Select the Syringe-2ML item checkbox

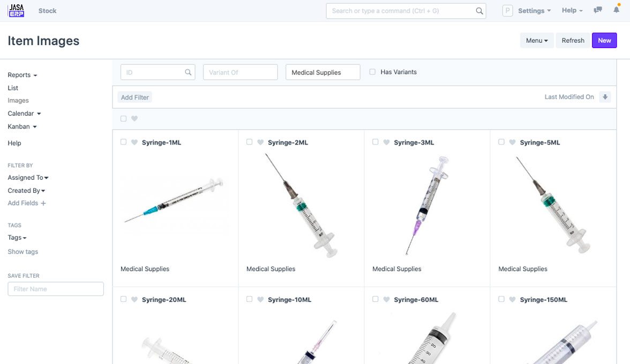[249, 142]
